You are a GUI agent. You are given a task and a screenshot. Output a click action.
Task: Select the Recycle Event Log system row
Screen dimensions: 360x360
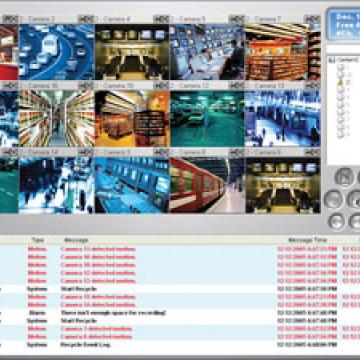click(x=180, y=345)
